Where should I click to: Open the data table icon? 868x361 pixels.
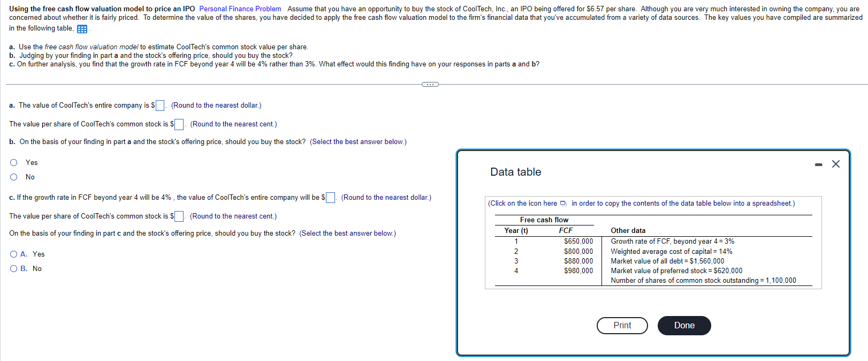click(x=82, y=29)
